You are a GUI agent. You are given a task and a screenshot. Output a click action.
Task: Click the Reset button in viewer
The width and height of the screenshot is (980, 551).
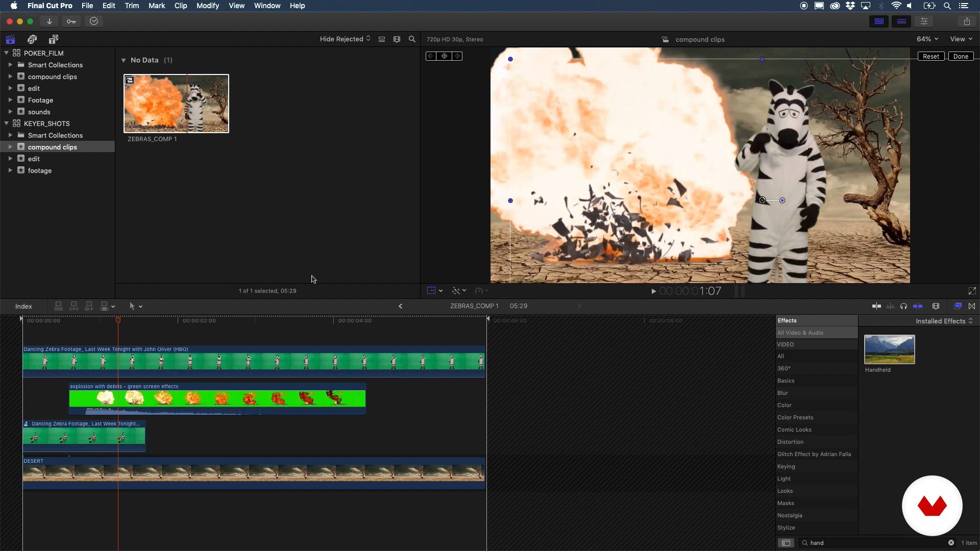[931, 57]
